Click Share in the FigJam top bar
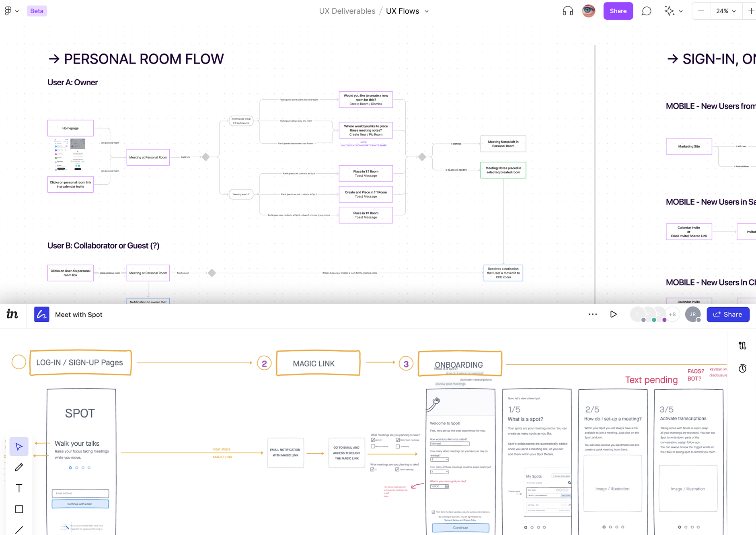Screen dimensions: 756x535 [x=618, y=11]
